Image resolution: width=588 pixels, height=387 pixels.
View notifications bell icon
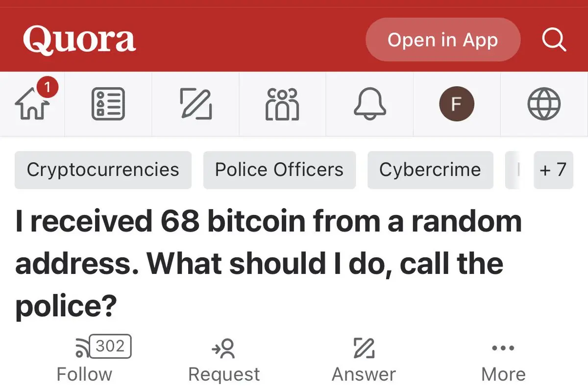[x=370, y=104]
